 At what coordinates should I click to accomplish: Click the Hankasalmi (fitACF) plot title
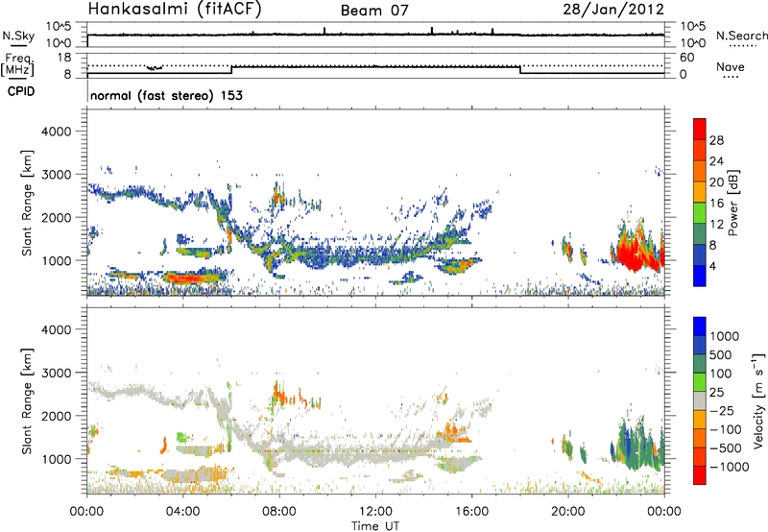[x=175, y=10]
